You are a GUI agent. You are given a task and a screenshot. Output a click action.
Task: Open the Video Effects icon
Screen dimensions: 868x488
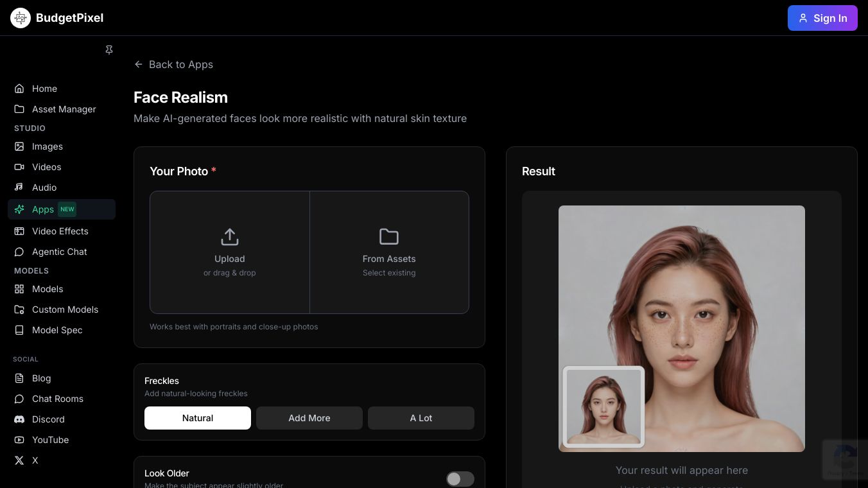pos(20,231)
